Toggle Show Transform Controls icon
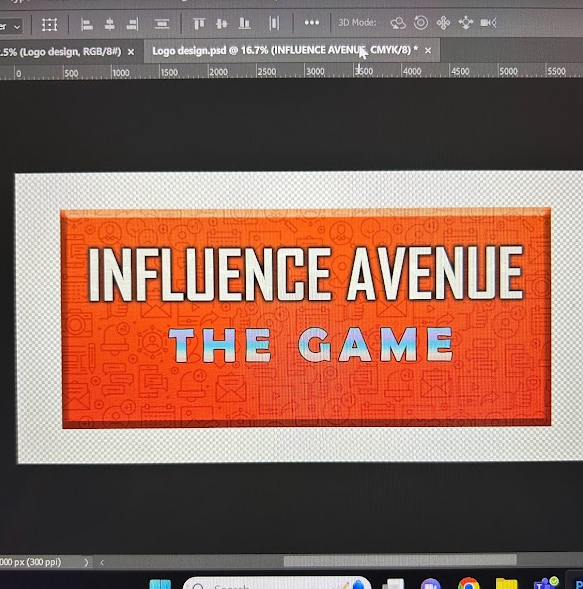Screen dimensions: 583x589 coord(50,25)
